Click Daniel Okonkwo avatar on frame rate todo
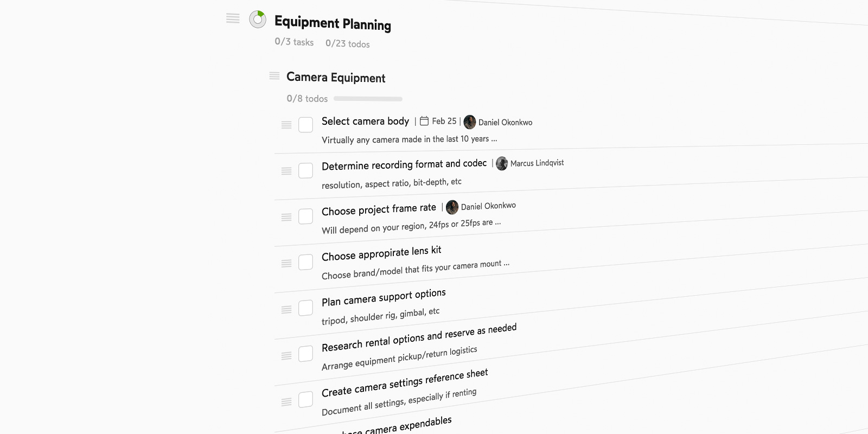The image size is (868, 434). click(x=452, y=207)
